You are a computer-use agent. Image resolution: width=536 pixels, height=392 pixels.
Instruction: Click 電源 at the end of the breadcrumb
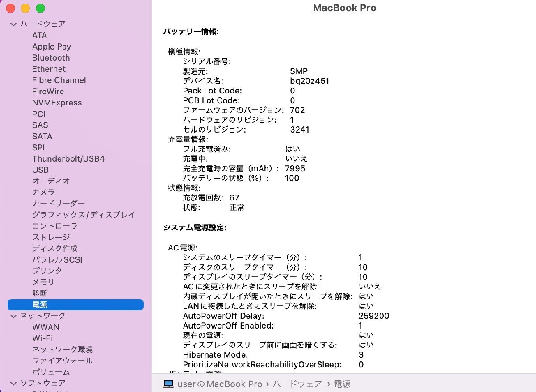pos(343,384)
